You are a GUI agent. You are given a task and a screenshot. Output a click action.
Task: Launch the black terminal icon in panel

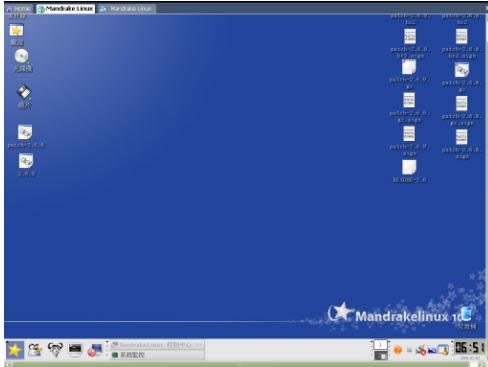75,349
